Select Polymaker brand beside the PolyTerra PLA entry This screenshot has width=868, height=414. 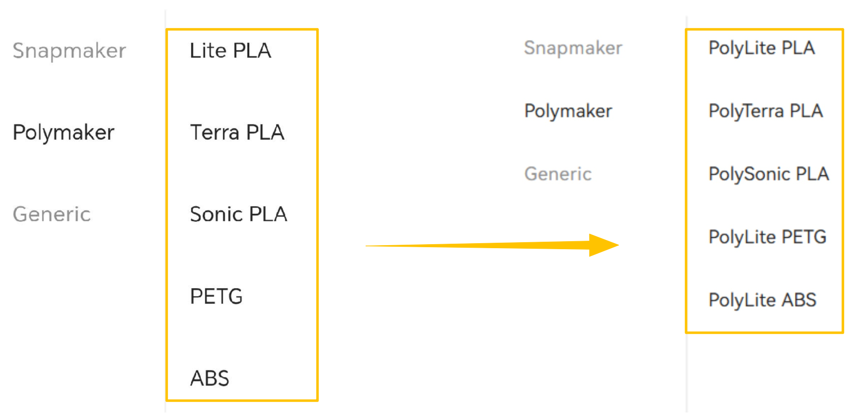568,111
